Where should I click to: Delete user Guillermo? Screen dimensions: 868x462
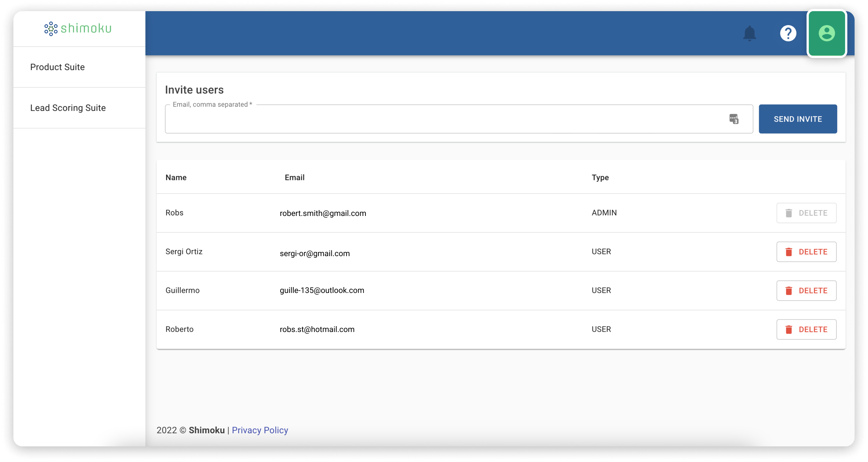[x=806, y=290]
